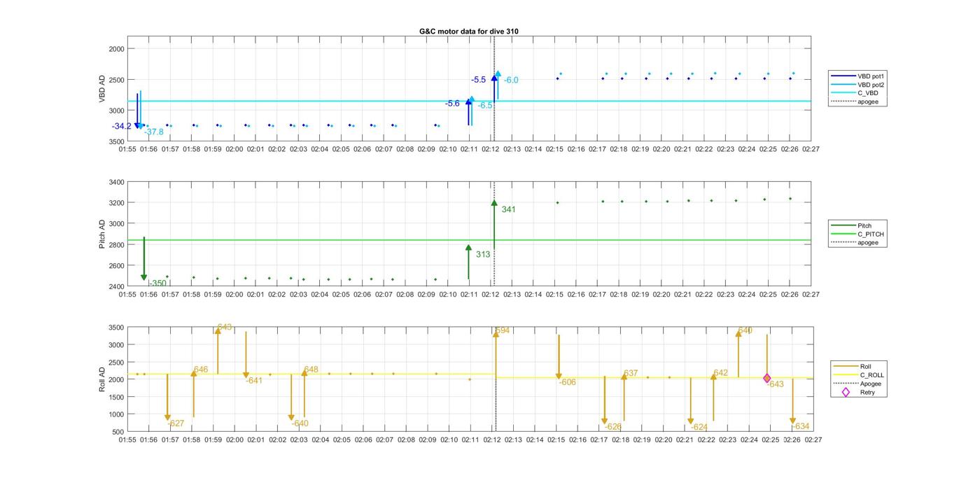The width and height of the screenshot is (980, 485).
Task: Click the '-626' roll data label
Action: coord(613,426)
